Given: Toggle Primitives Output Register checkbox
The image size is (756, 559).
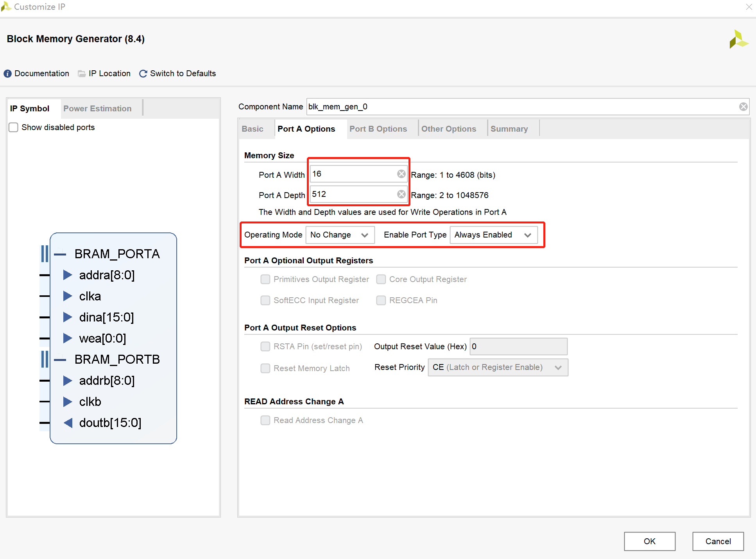Looking at the screenshot, I should click(265, 279).
